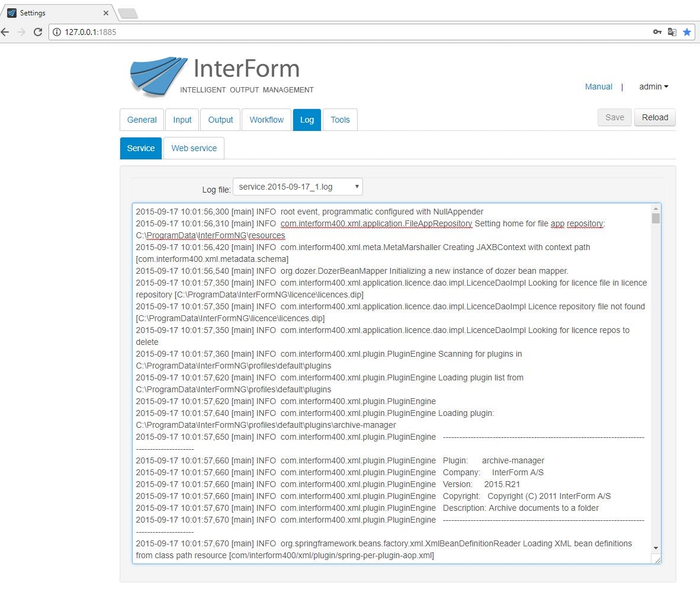Open Google Translate from the address bar icon

point(672,32)
